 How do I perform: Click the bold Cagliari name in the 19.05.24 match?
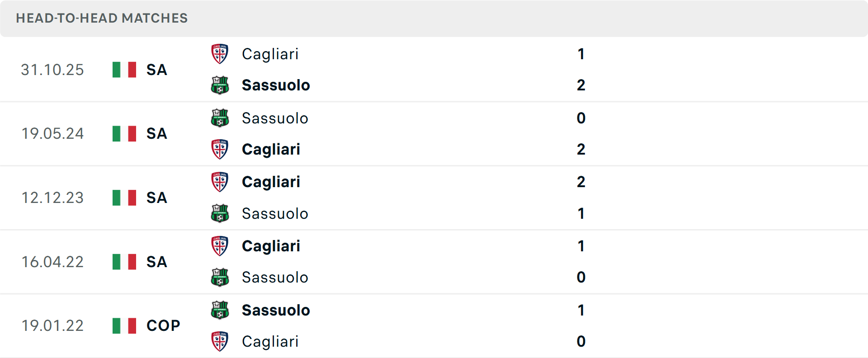pyautogui.click(x=271, y=149)
